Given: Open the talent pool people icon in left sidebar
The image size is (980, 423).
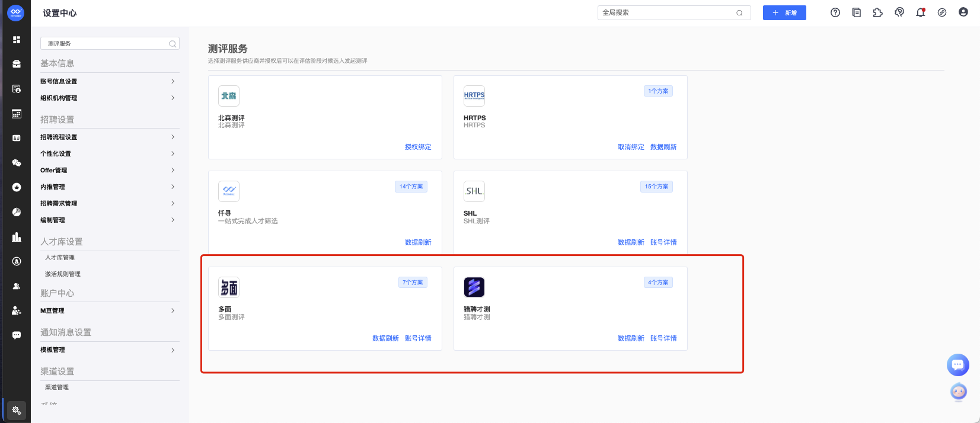Looking at the screenshot, I should pyautogui.click(x=17, y=286).
